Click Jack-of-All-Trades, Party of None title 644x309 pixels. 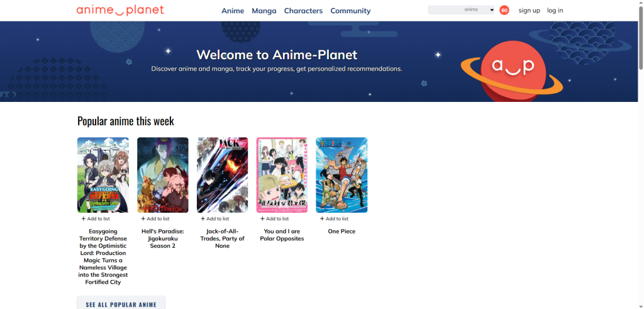click(222, 239)
